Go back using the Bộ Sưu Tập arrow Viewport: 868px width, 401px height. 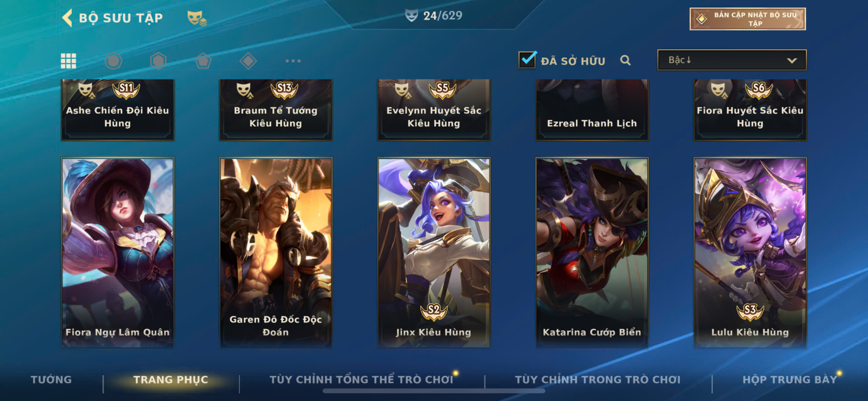pyautogui.click(x=67, y=17)
